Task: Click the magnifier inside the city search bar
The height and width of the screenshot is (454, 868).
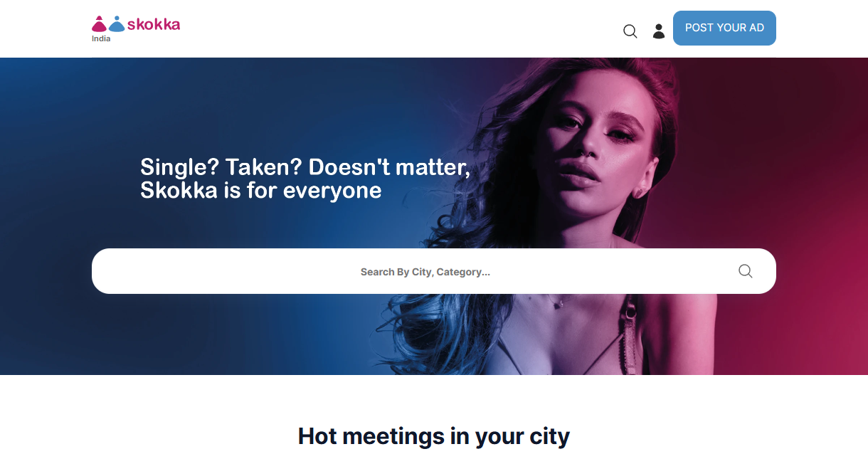Action: coord(745,271)
